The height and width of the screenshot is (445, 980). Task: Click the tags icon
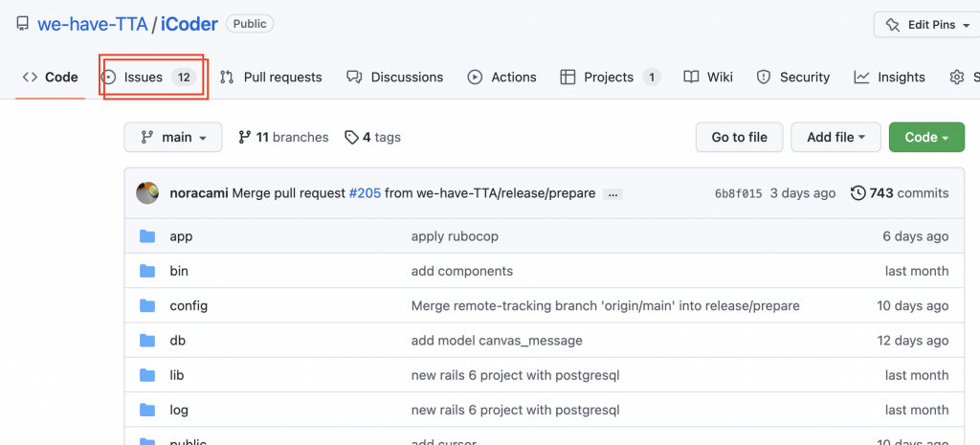coord(351,138)
